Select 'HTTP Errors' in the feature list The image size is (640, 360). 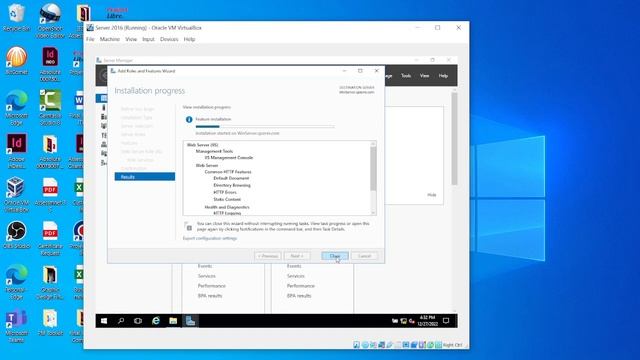pos(225,192)
